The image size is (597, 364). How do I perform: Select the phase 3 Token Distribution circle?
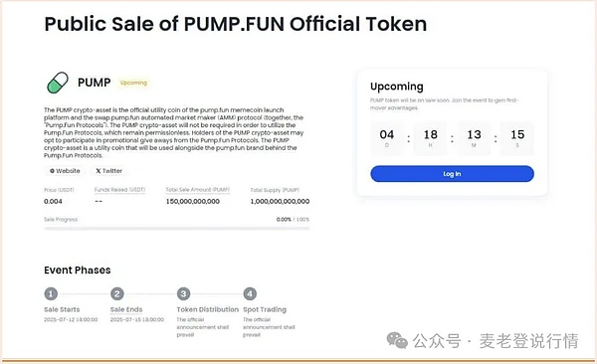click(183, 294)
